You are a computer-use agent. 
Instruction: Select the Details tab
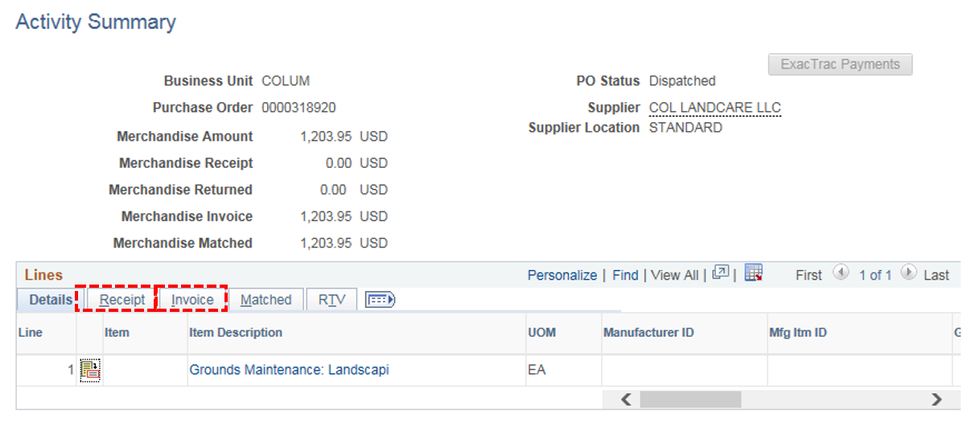(x=51, y=300)
